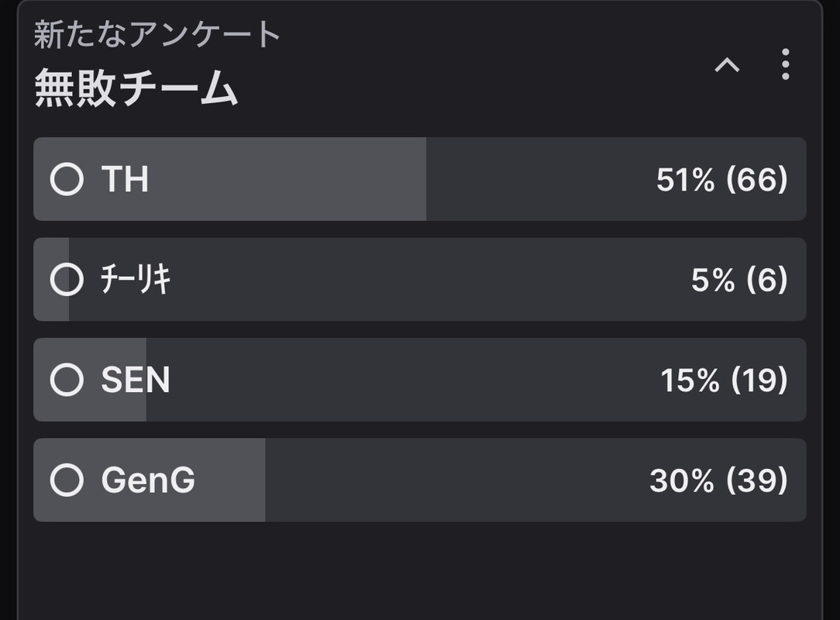Select the SEN radio button
The height and width of the screenshot is (620, 840).
pyautogui.click(x=67, y=380)
